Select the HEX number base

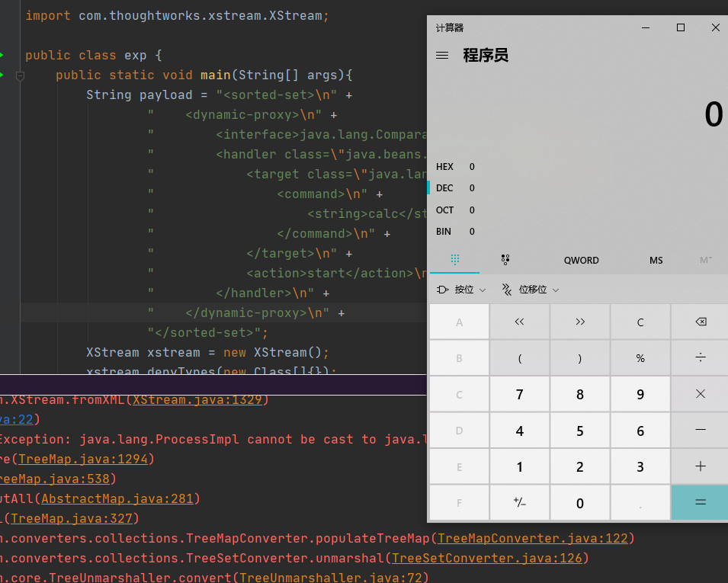[455, 167]
